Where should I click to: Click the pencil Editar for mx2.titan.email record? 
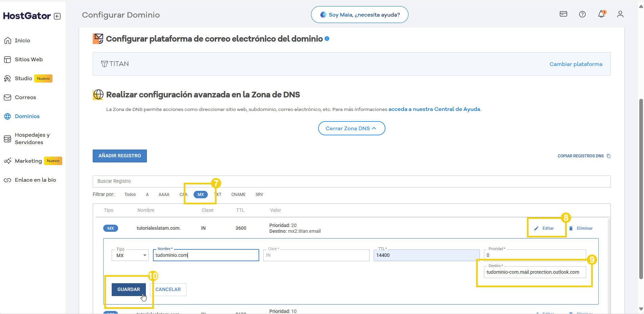pyautogui.click(x=536, y=228)
